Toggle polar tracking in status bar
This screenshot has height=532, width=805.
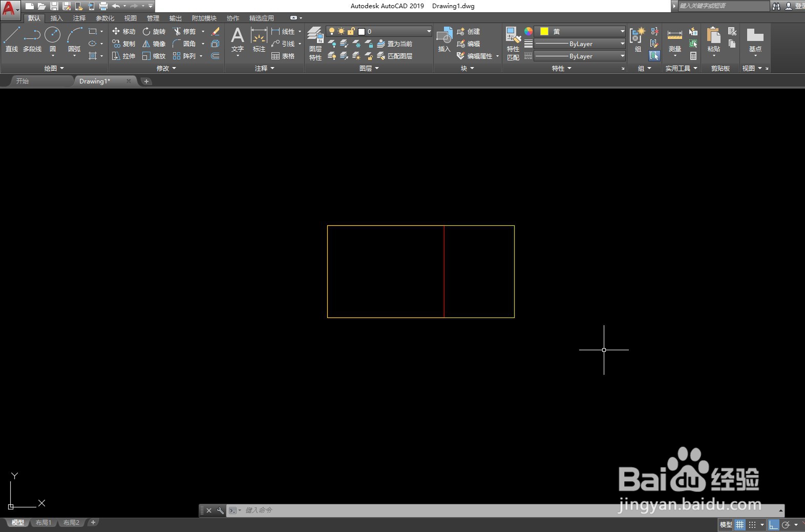tap(786, 524)
